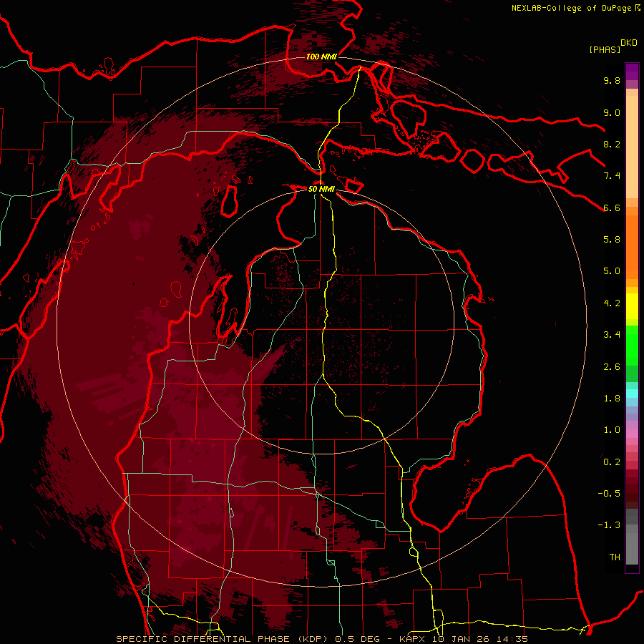Image resolution: width=644 pixels, height=644 pixels.
Task: Click the 9.0 legend value
Action: [x=612, y=112]
